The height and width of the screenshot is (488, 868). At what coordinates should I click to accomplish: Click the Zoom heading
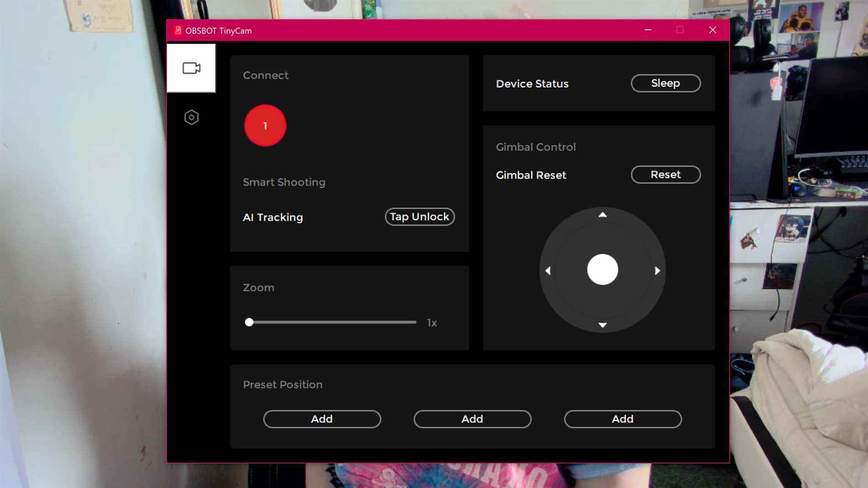point(259,288)
